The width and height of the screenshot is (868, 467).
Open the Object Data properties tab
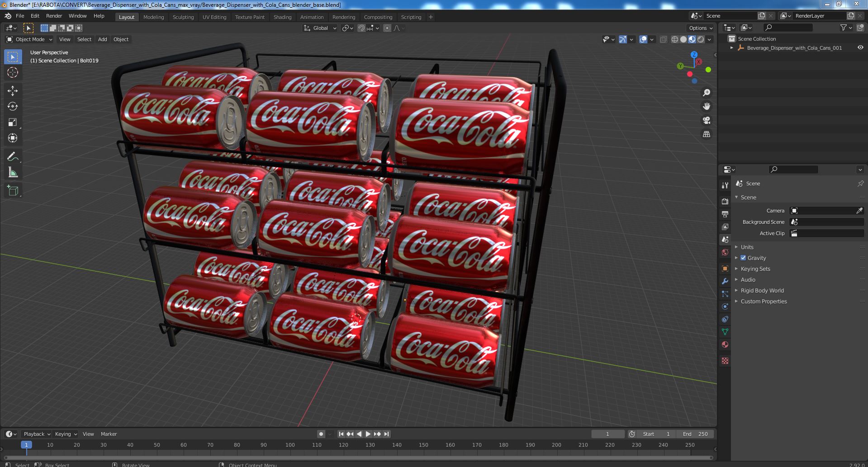(725, 332)
